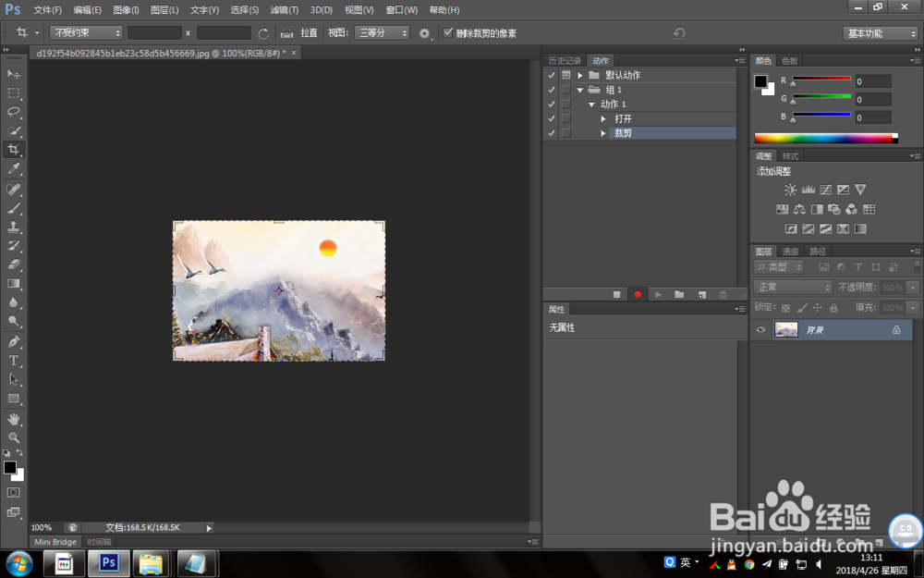Select the Blur tool
The width and height of the screenshot is (924, 578).
(14, 302)
